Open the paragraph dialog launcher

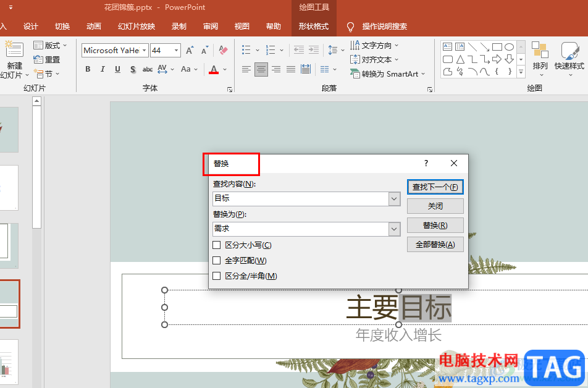pos(430,90)
